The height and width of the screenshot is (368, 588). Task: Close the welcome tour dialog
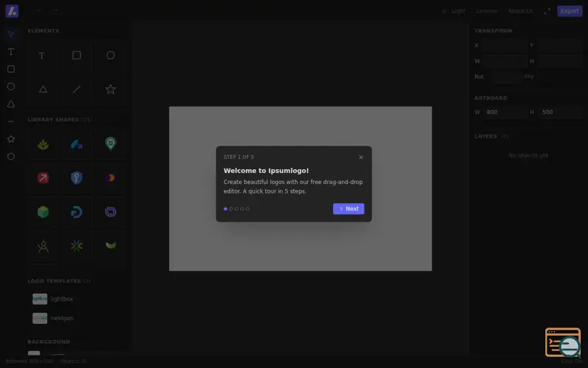tap(361, 158)
